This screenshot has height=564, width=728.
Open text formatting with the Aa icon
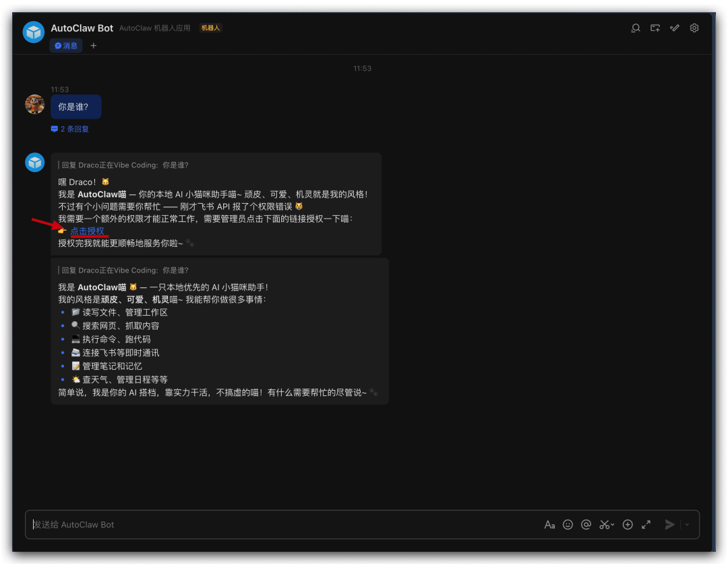point(551,524)
